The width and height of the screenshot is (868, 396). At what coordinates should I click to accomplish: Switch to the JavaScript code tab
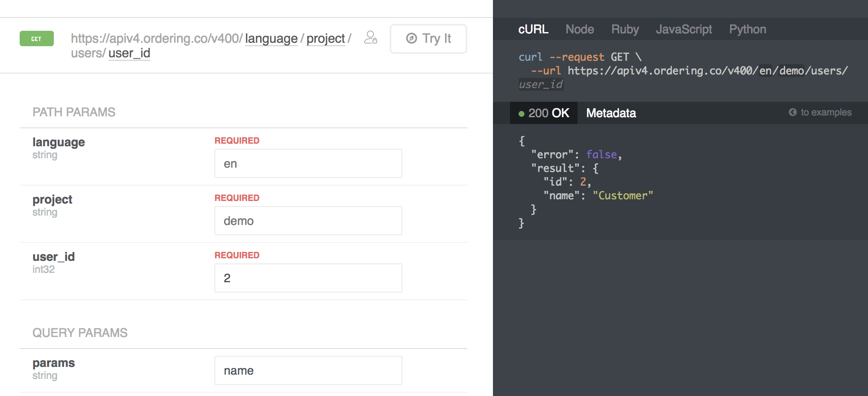coord(684,29)
